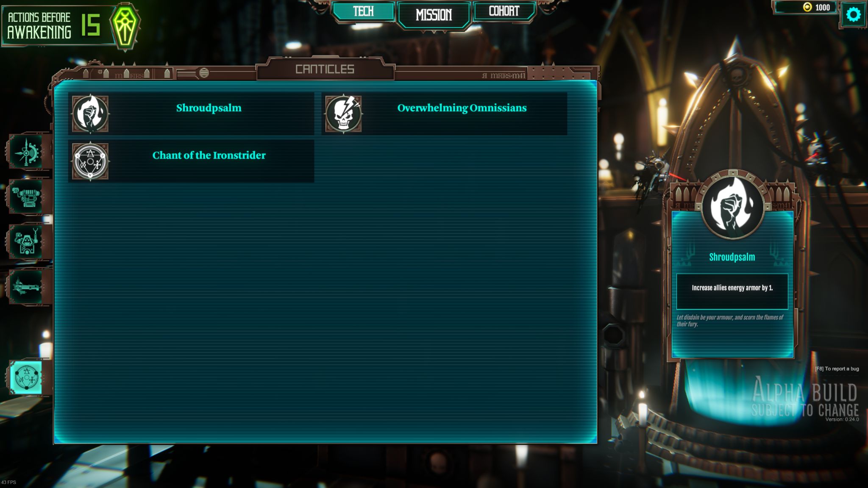This screenshot has height=488, width=868.
Task: Open the gear-cog tech category in sidebar
Action: point(28,151)
